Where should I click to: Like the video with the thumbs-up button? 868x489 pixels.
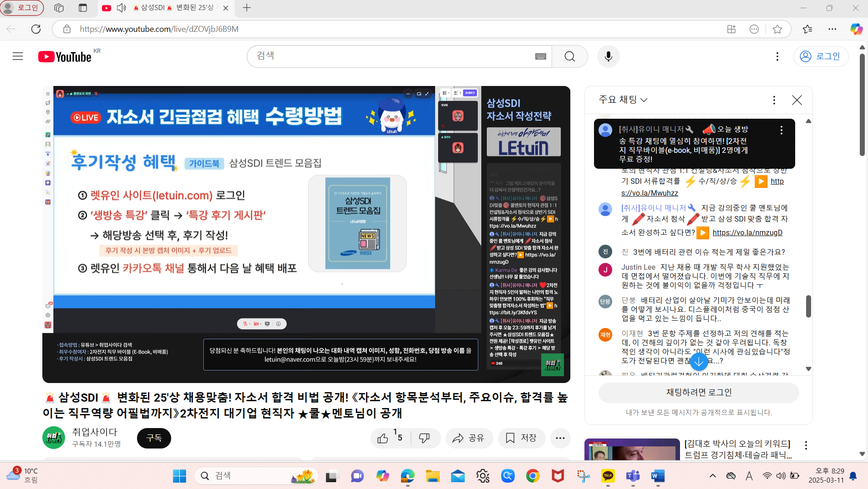[383, 438]
